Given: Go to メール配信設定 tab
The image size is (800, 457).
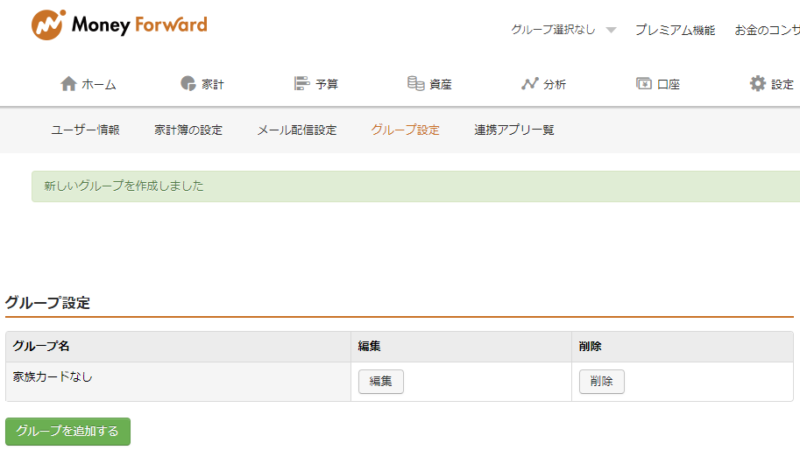Looking at the screenshot, I should 296,130.
